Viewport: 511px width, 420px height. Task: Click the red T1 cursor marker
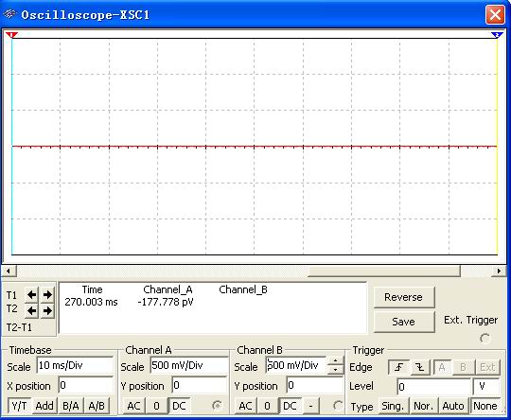[11, 35]
